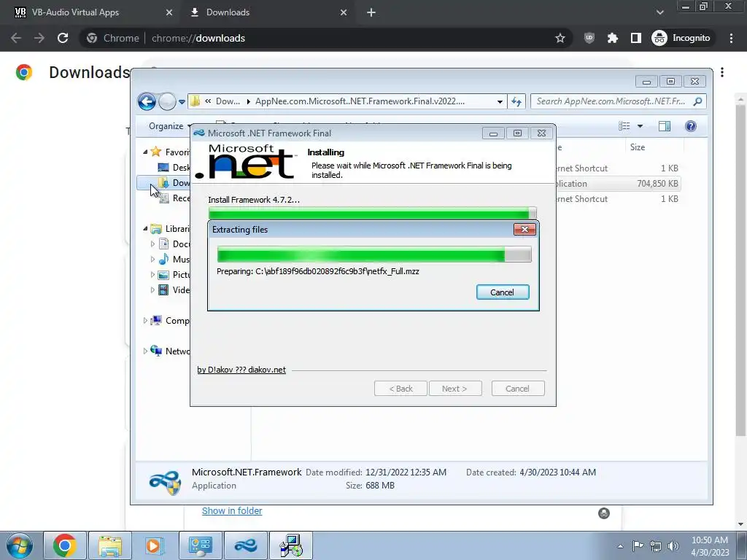Expand the Computer tree node
The width and height of the screenshot is (747, 560).
pyautogui.click(x=145, y=321)
